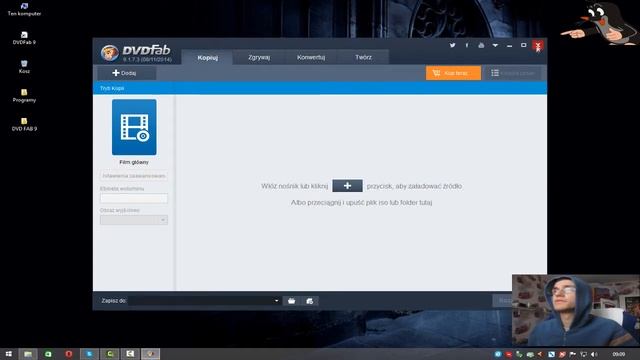Open the volume speaker tray icon
Image resolution: width=640 pixels, height=360 pixels.
click(x=594, y=354)
